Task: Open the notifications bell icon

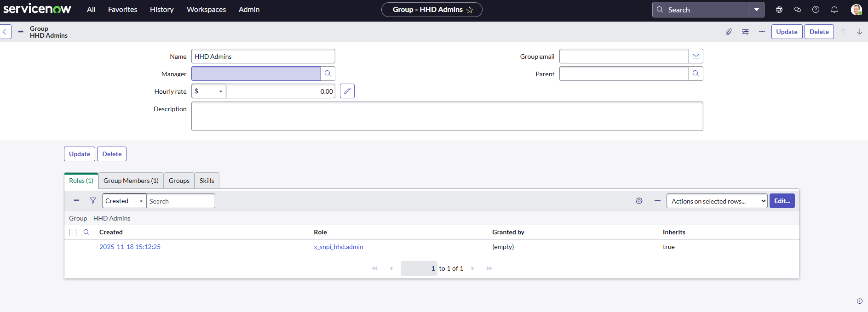Action: [834, 10]
